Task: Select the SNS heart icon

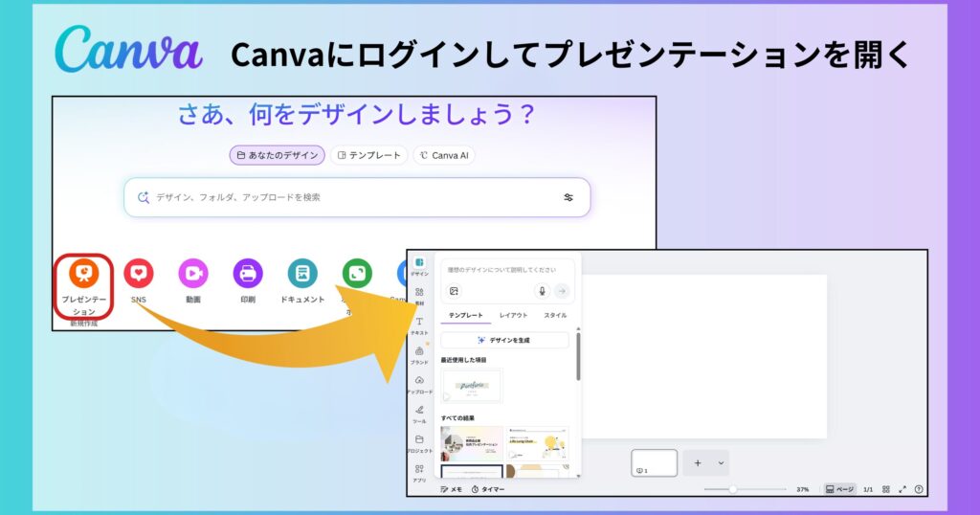Action: point(139,274)
